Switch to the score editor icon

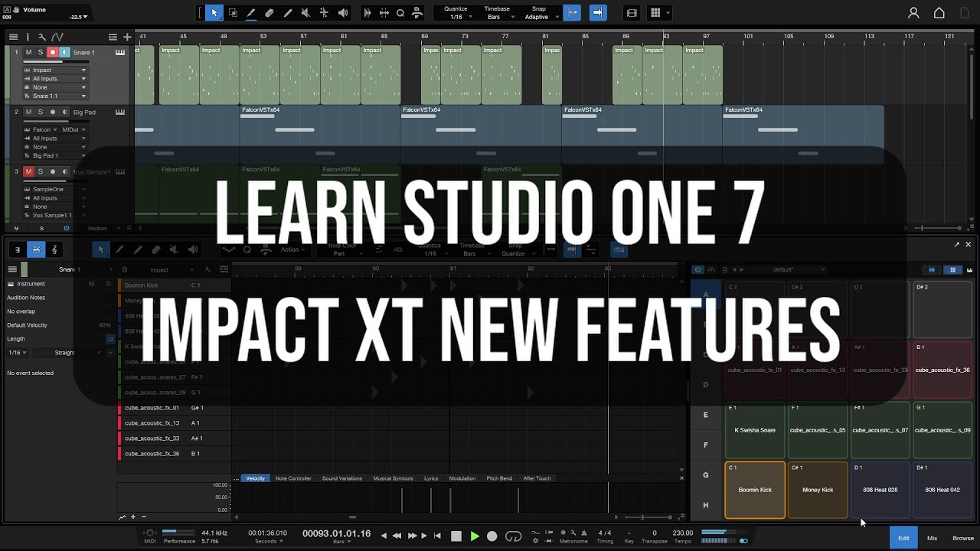(54, 249)
